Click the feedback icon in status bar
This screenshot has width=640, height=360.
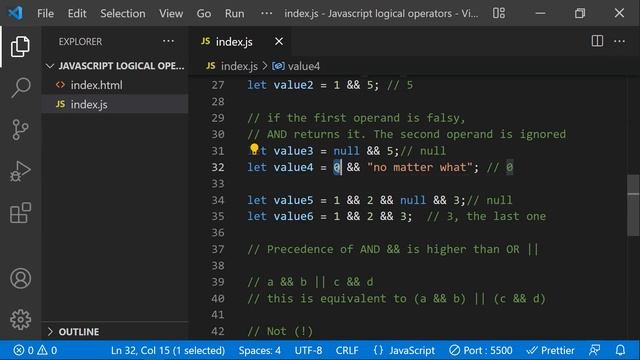coord(594,350)
